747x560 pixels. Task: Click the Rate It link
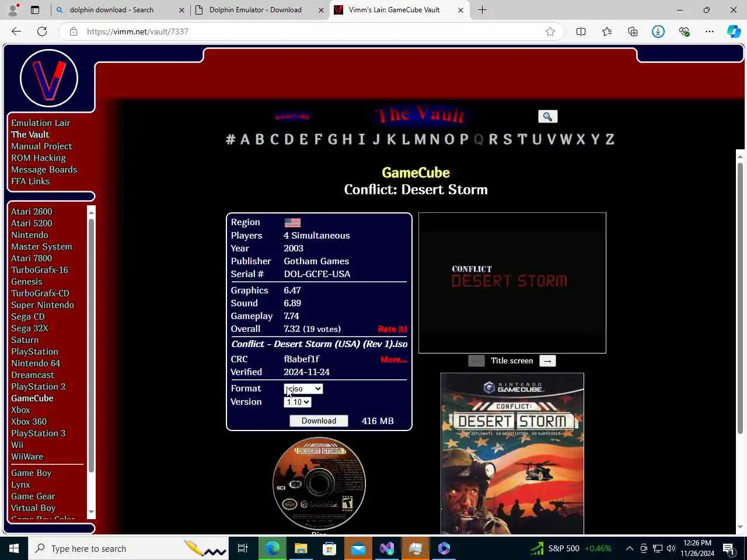tap(392, 330)
